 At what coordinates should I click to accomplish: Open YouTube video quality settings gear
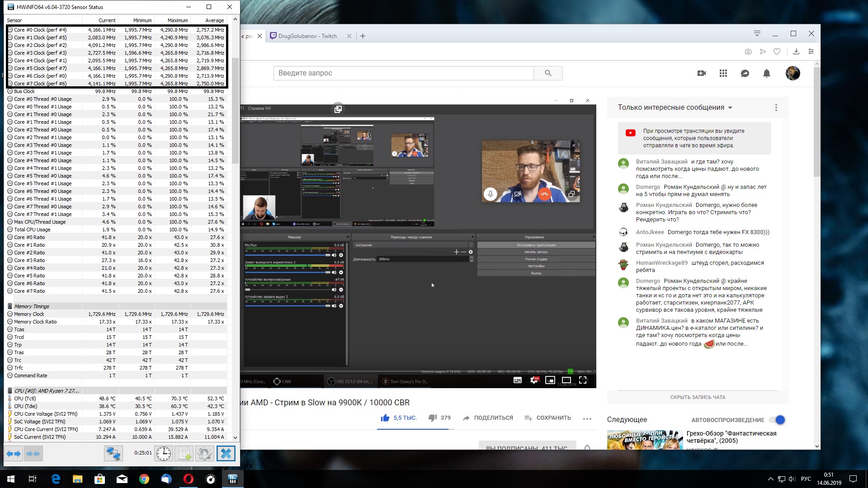coord(534,380)
